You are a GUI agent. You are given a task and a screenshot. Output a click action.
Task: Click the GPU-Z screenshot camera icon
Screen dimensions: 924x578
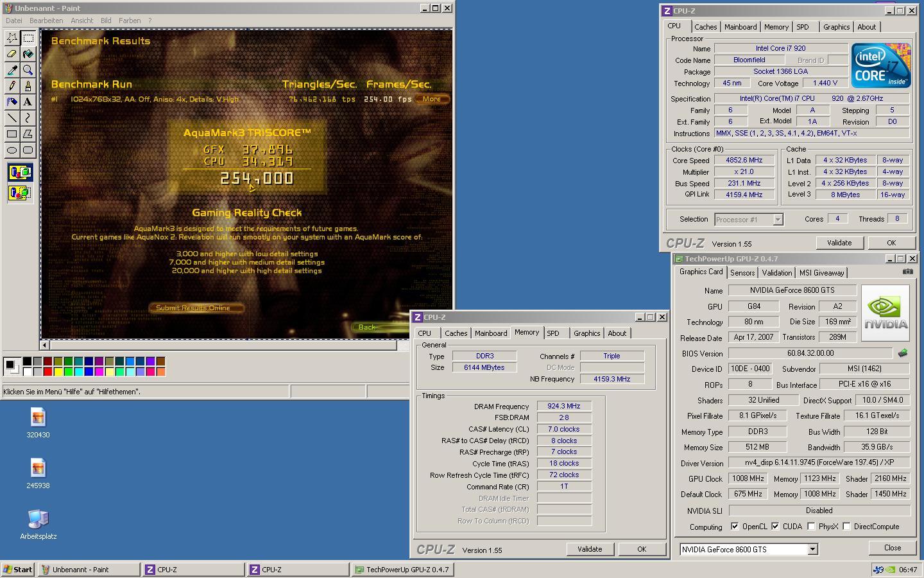point(907,272)
